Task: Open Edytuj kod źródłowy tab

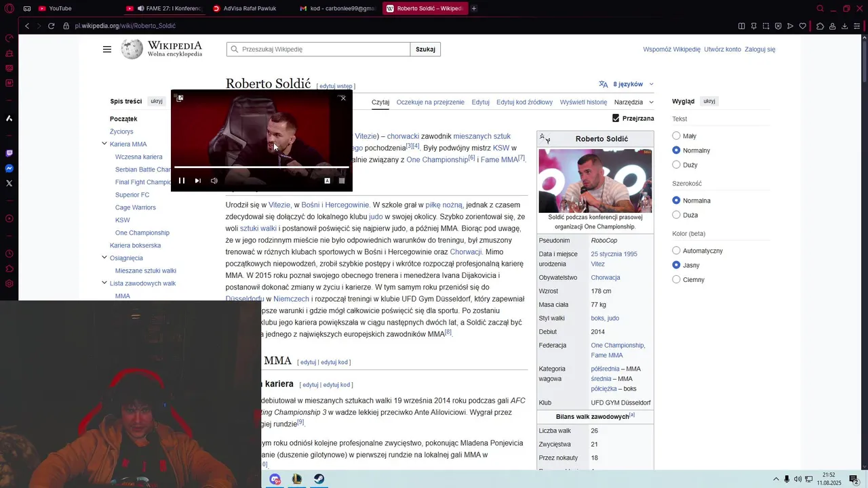Action: 524,102
